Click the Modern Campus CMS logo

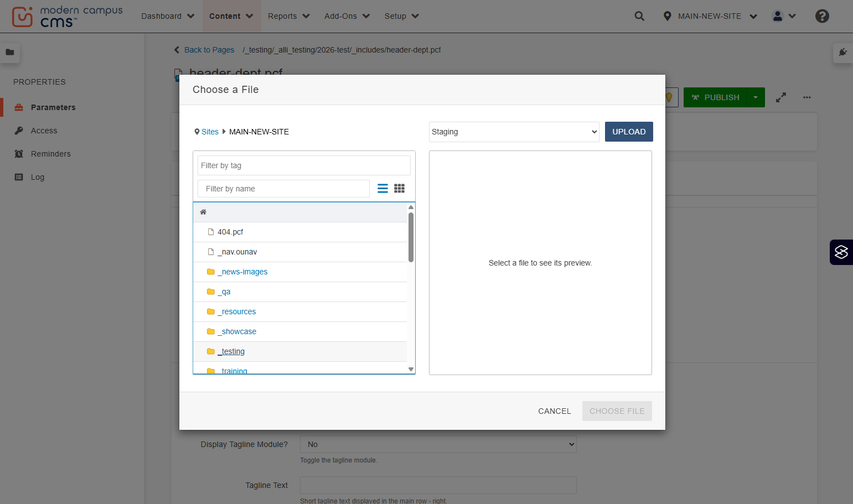click(x=68, y=17)
